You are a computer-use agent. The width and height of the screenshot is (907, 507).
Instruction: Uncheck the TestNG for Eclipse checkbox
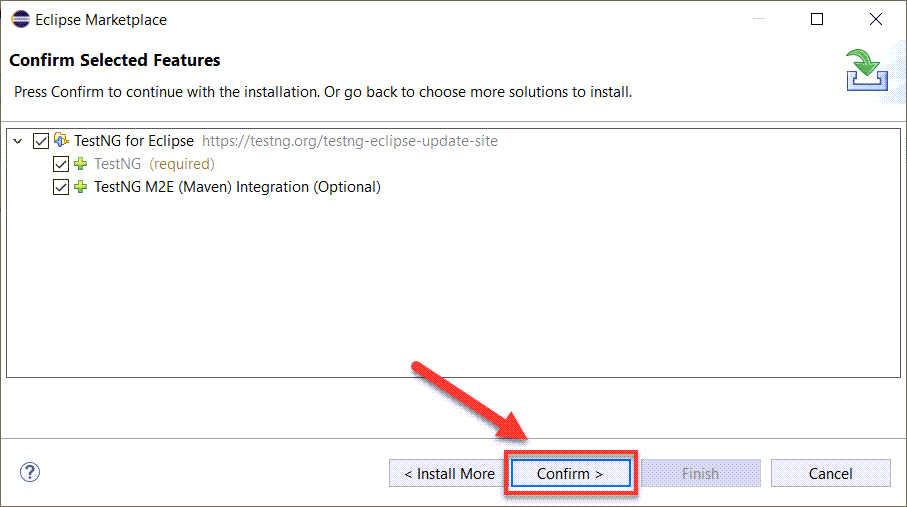[40, 141]
